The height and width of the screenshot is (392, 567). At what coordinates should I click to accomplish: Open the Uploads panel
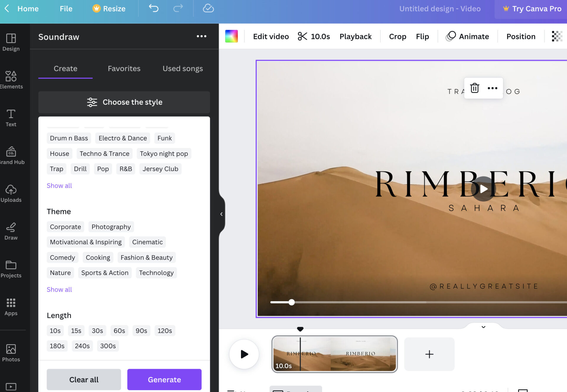click(11, 193)
